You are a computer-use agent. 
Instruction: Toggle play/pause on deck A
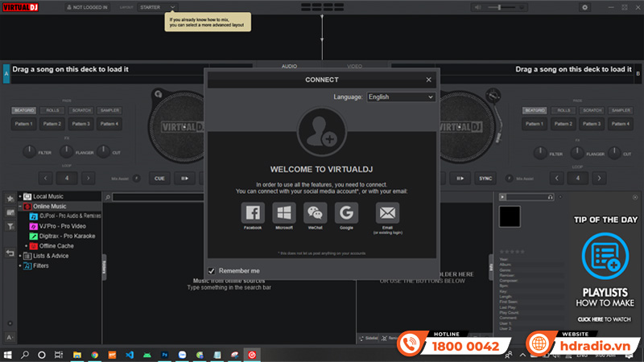click(x=185, y=179)
